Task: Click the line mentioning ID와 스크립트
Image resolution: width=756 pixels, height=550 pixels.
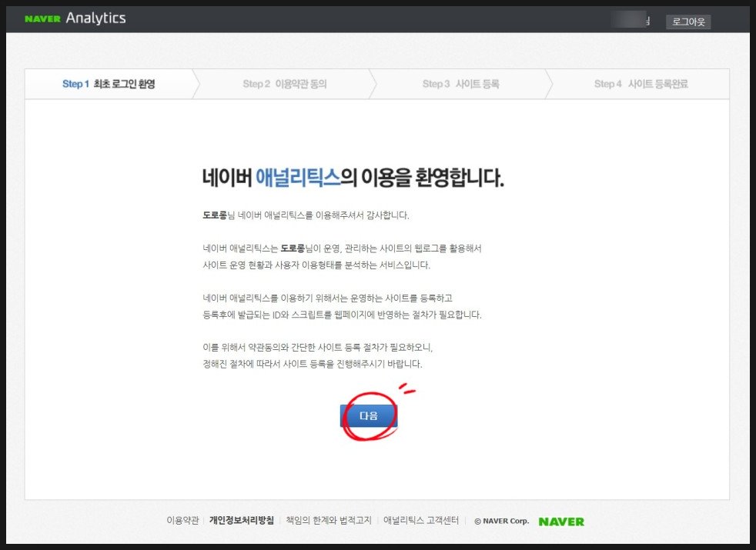Action: (341, 315)
